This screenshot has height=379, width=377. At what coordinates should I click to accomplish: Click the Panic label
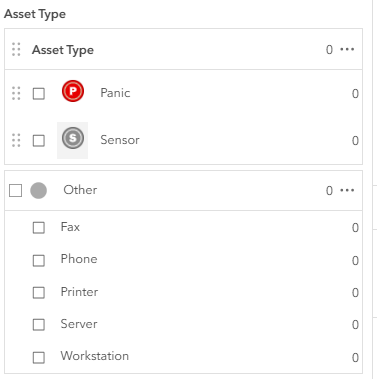(x=115, y=93)
